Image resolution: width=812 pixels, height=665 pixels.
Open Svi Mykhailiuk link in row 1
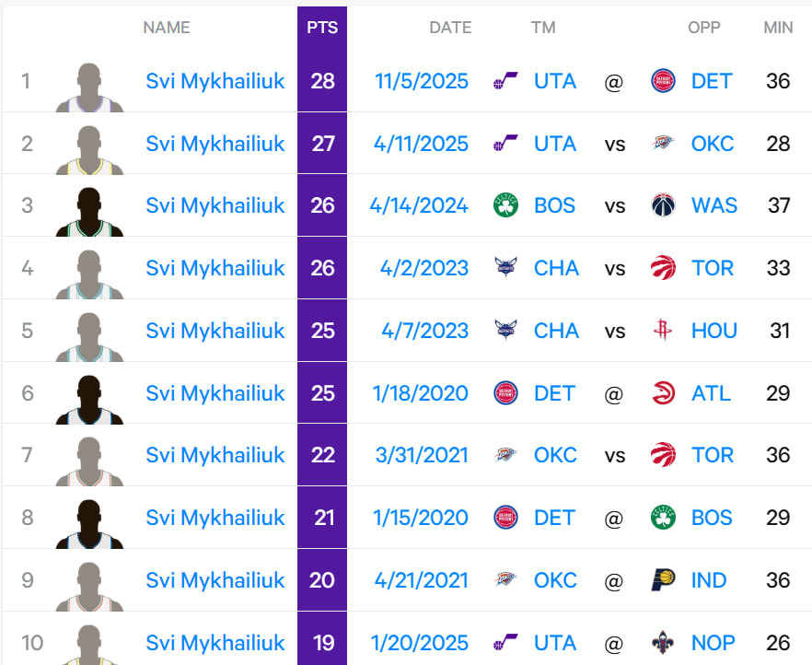point(215,81)
